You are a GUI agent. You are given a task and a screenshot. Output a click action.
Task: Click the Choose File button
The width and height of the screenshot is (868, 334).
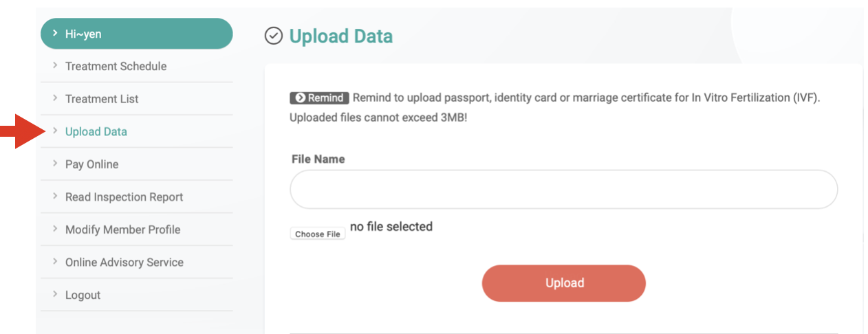[318, 234]
